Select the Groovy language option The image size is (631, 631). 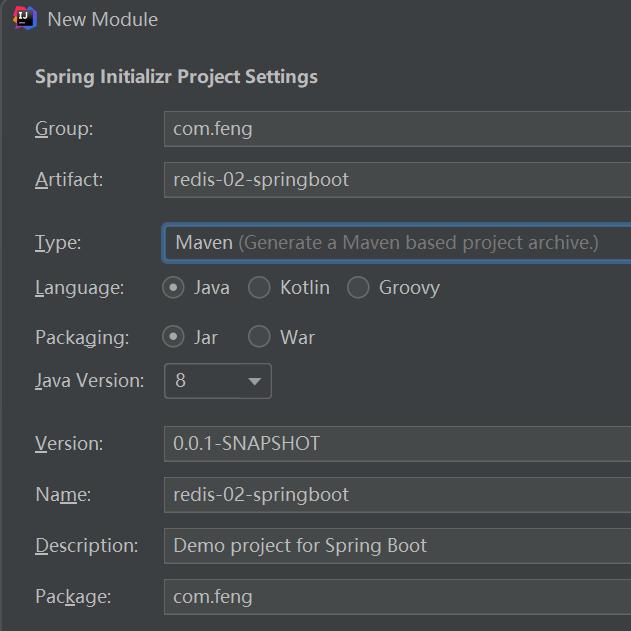coord(358,288)
